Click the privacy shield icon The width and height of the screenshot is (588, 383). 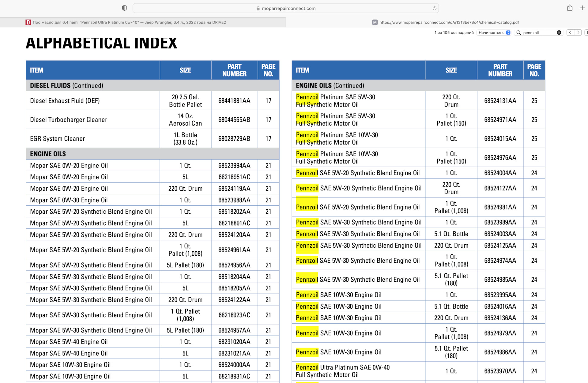pyautogui.click(x=124, y=8)
